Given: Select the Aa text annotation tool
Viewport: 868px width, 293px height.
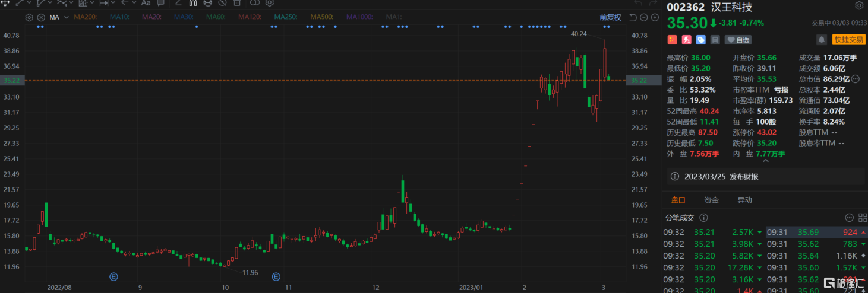Looking at the screenshot, I should coord(146,3).
